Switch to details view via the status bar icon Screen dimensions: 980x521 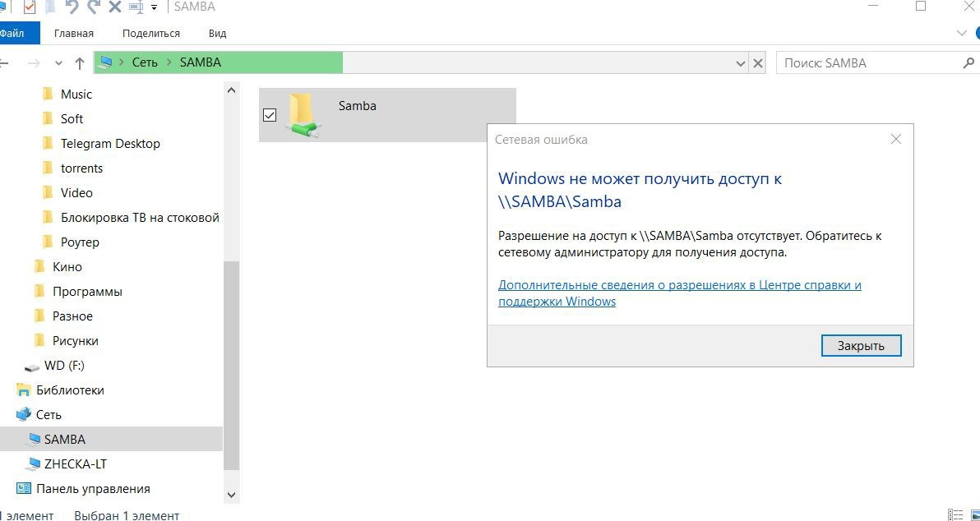[x=955, y=514]
